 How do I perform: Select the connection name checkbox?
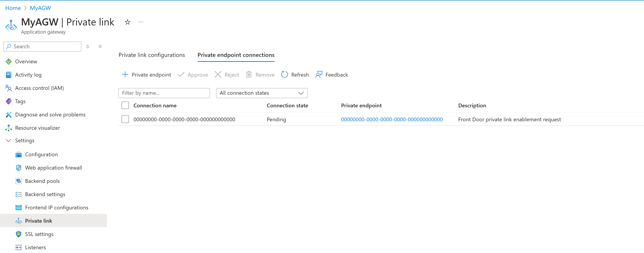tap(126, 119)
